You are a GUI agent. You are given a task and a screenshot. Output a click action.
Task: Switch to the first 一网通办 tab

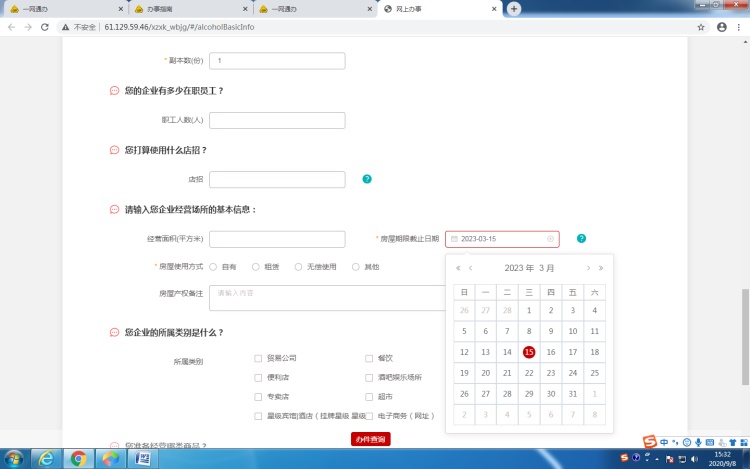point(60,8)
